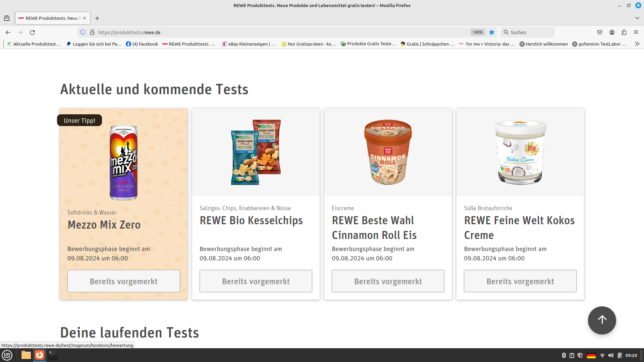This screenshot has height=362, width=644.
Task: Open the Firefox hamburger menu
Action: (x=636, y=33)
